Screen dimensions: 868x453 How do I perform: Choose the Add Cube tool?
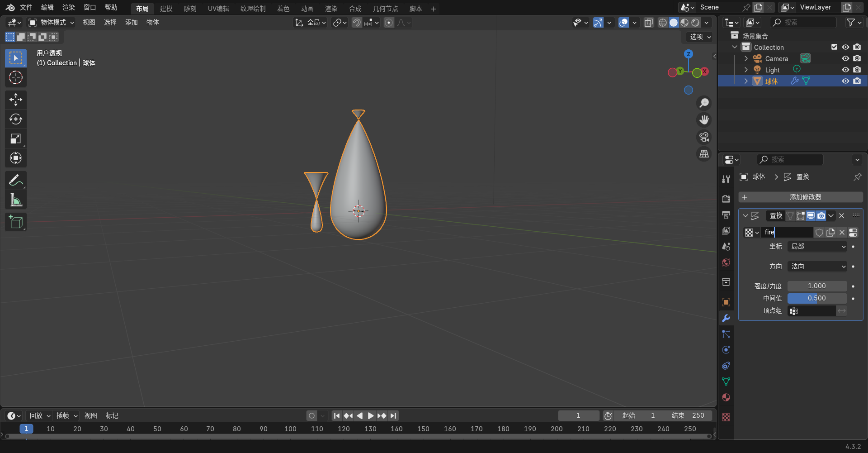16,222
